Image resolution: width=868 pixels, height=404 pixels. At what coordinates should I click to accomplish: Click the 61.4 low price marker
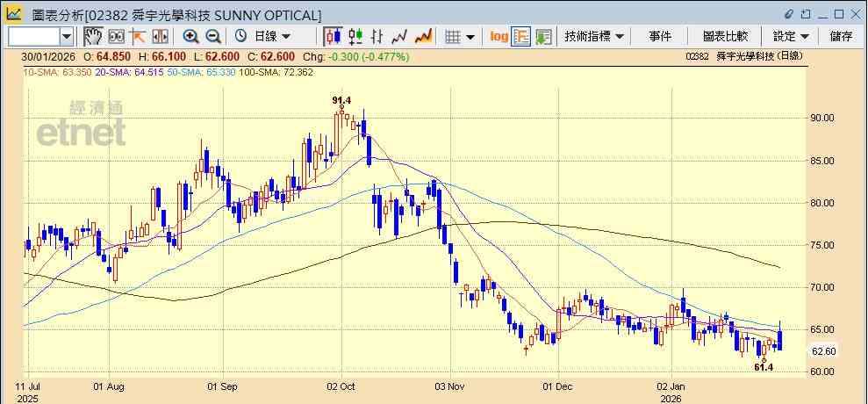pos(764,367)
